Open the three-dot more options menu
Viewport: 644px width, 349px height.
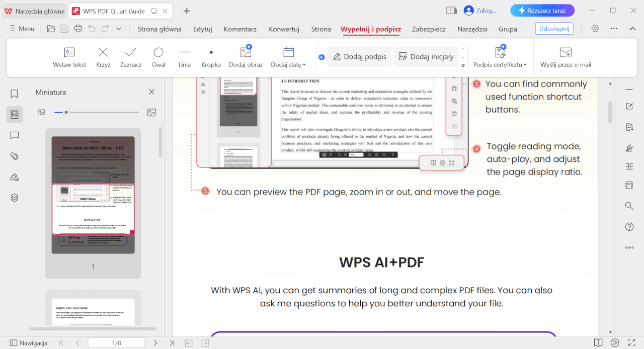pos(614,29)
